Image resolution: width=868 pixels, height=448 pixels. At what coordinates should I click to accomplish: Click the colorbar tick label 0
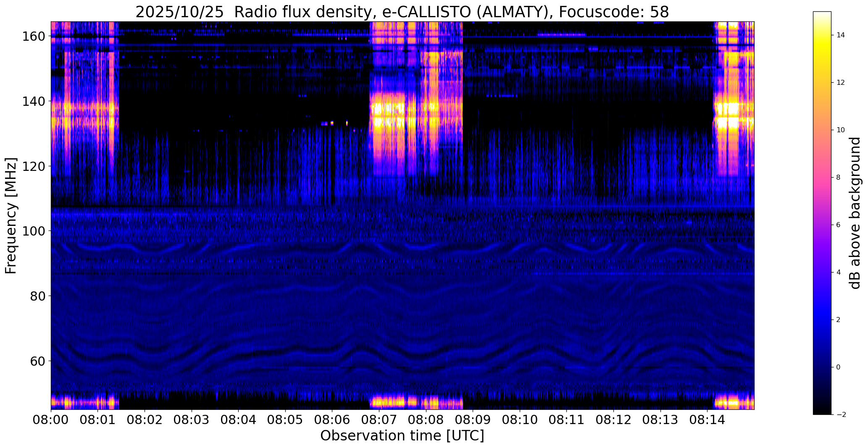pyautogui.click(x=839, y=367)
